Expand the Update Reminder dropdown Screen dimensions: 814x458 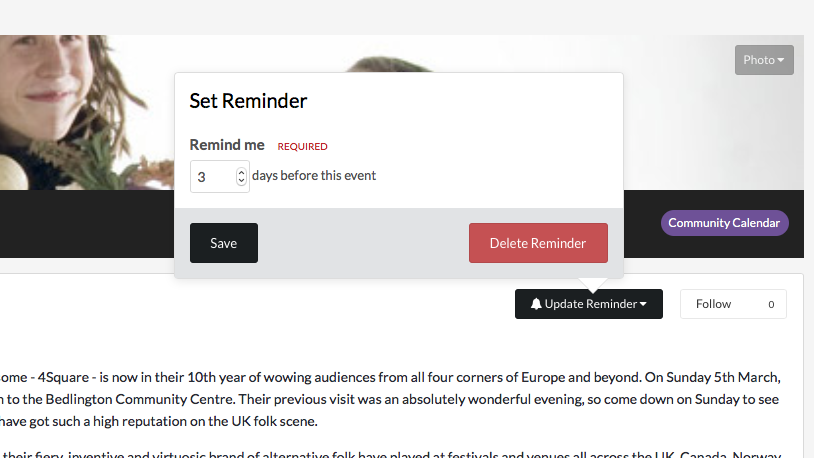tap(589, 304)
